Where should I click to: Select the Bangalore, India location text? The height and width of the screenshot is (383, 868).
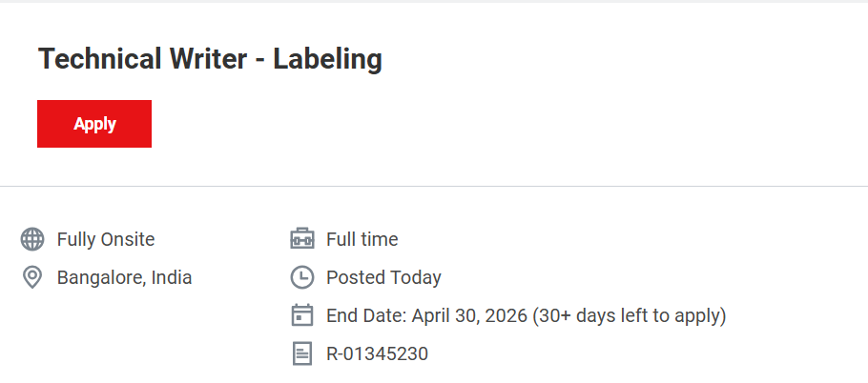(x=124, y=277)
